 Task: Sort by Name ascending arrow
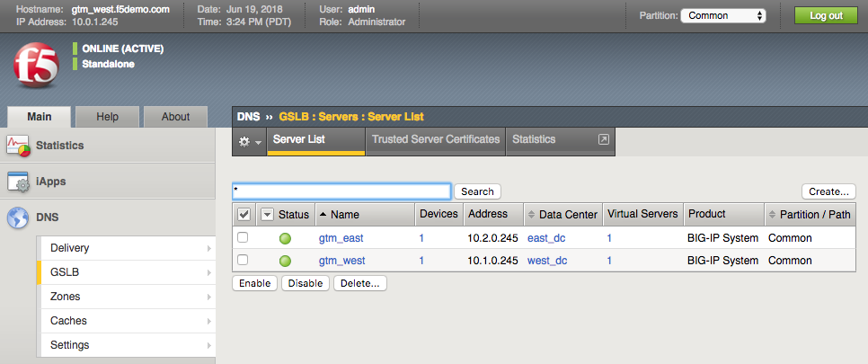click(x=323, y=215)
